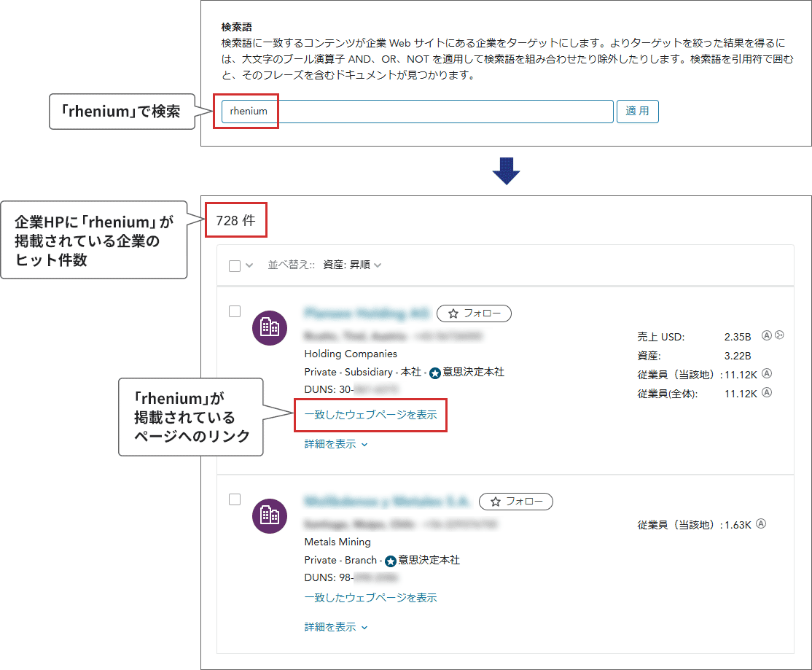Click the Metals Mining industry text

pyautogui.click(x=337, y=542)
